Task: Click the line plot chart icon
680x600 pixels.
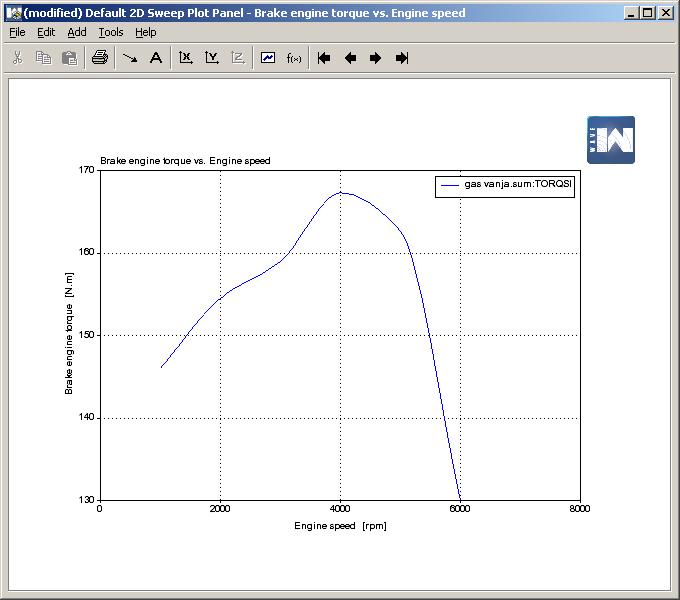Action: point(268,58)
